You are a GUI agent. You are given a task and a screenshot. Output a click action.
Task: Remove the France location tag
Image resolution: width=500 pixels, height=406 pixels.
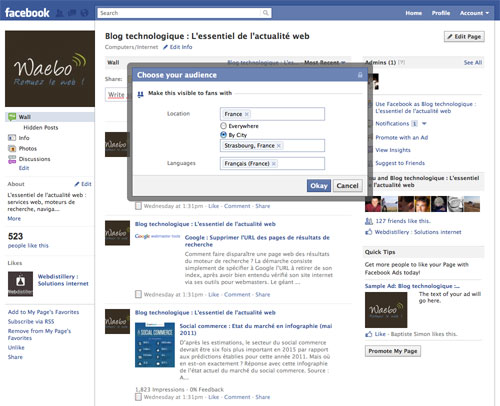coord(247,114)
